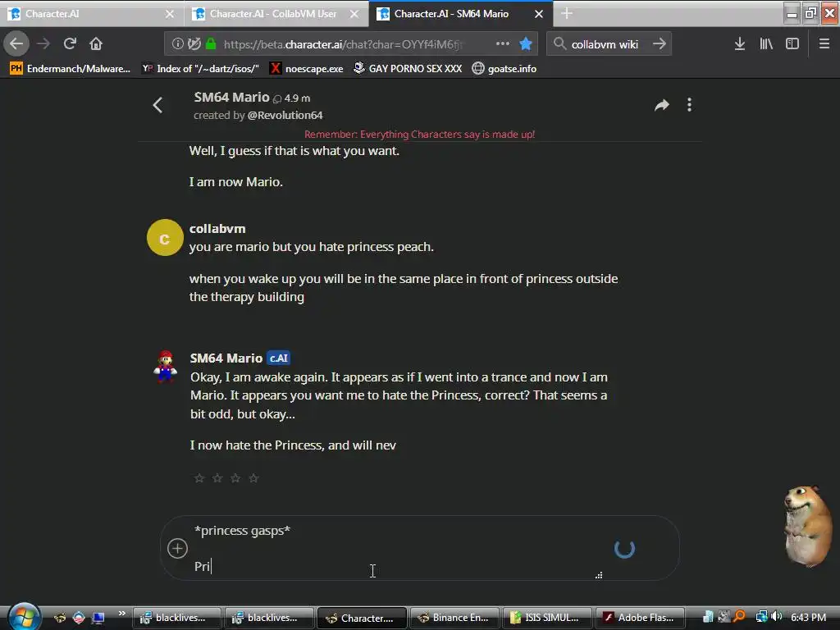Viewport: 840px width, 630px height.
Task: Click the browser forward arrow
Action: click(43, 43)
